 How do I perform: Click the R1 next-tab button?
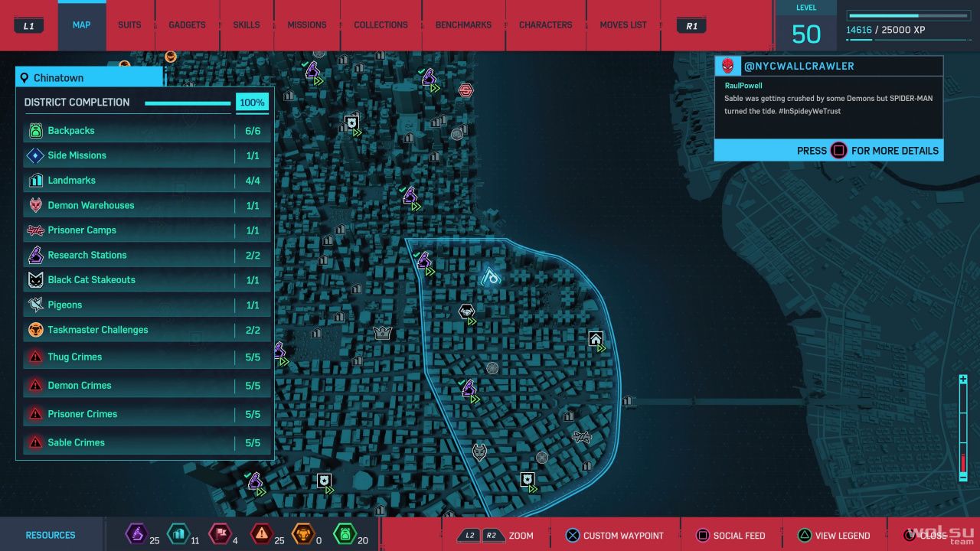tap(691, 26)
